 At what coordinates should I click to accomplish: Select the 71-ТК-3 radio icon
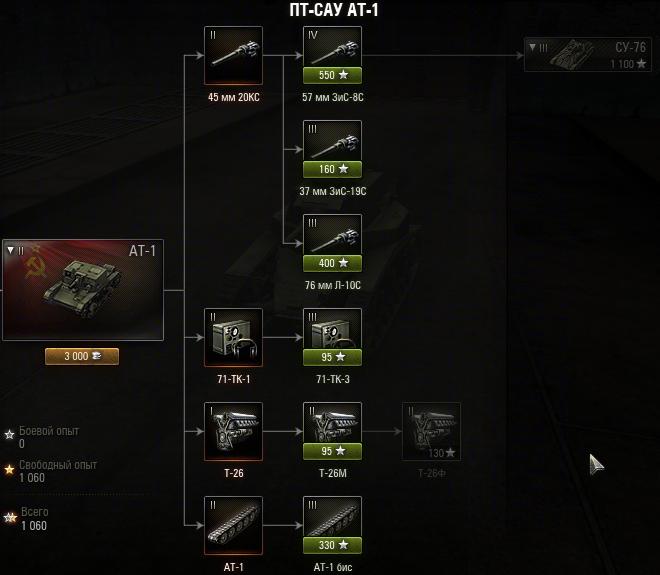(332, 329)
